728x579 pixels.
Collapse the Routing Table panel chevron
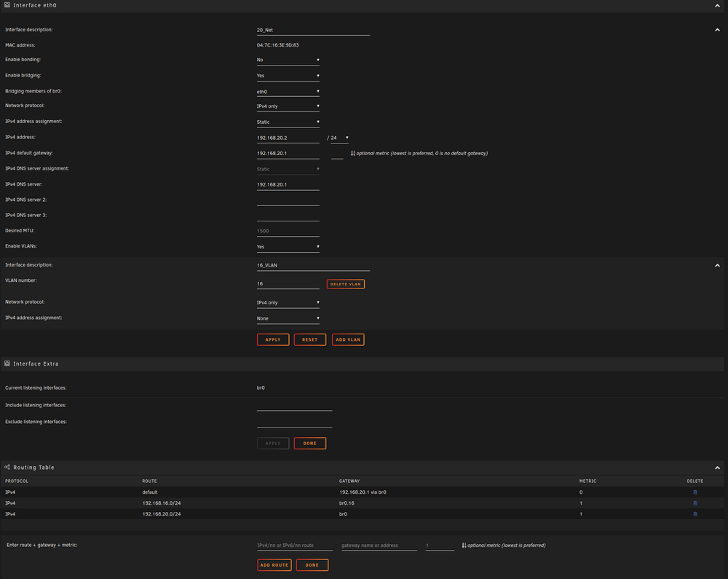coord(717,468)
